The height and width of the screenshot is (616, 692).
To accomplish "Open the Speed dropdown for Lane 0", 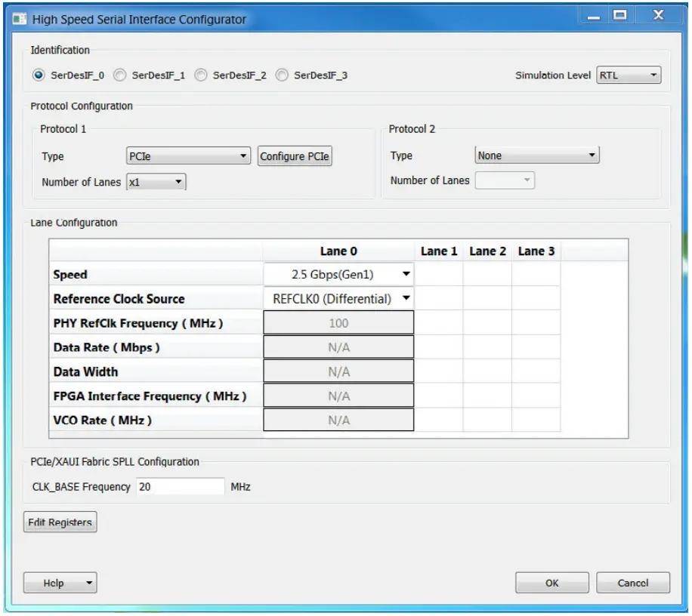I will pos(338,274).
